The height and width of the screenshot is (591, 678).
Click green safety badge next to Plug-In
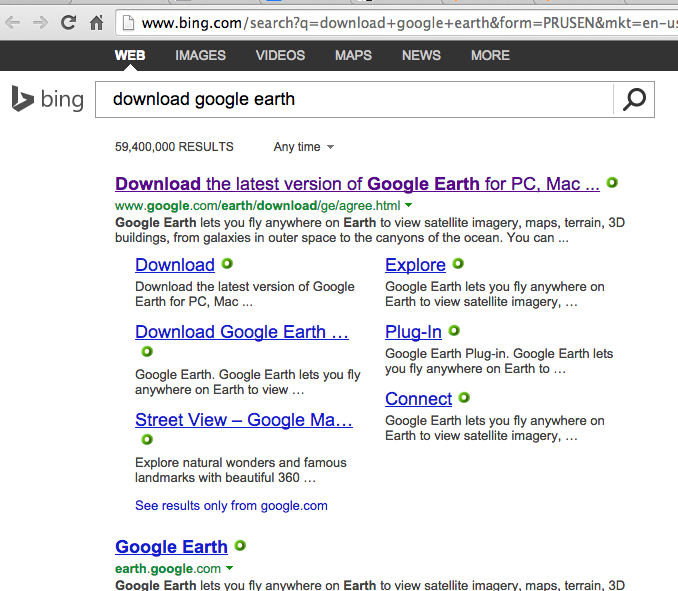[x=454, y=331]
